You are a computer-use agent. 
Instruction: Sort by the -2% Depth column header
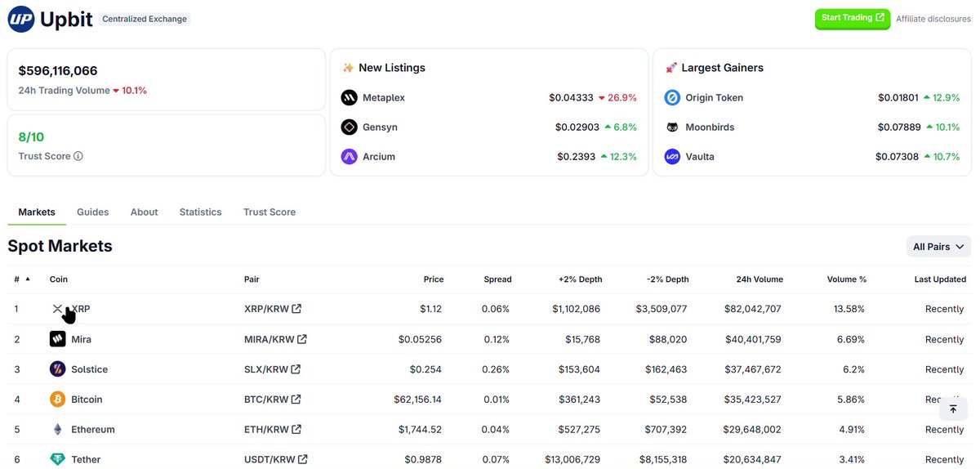coord(668,279)
